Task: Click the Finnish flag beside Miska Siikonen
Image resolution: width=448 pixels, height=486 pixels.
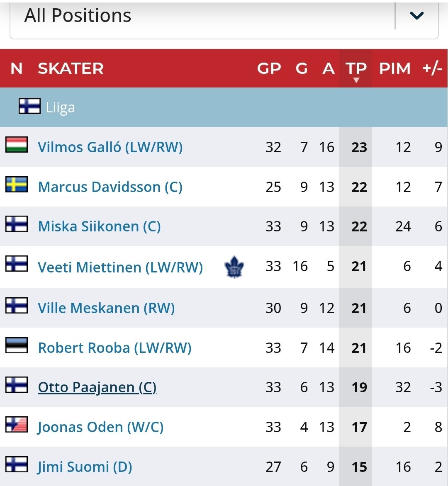Action: 17,224
